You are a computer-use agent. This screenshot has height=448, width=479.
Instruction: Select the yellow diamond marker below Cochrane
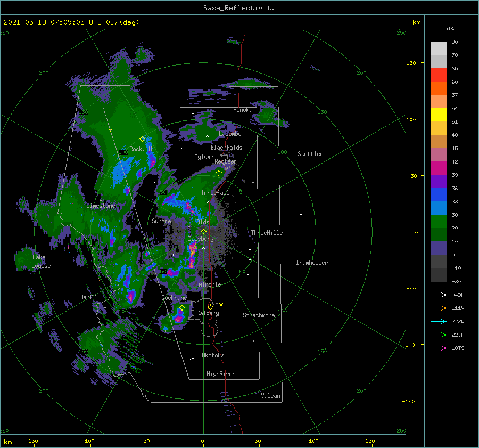(183, 308)
